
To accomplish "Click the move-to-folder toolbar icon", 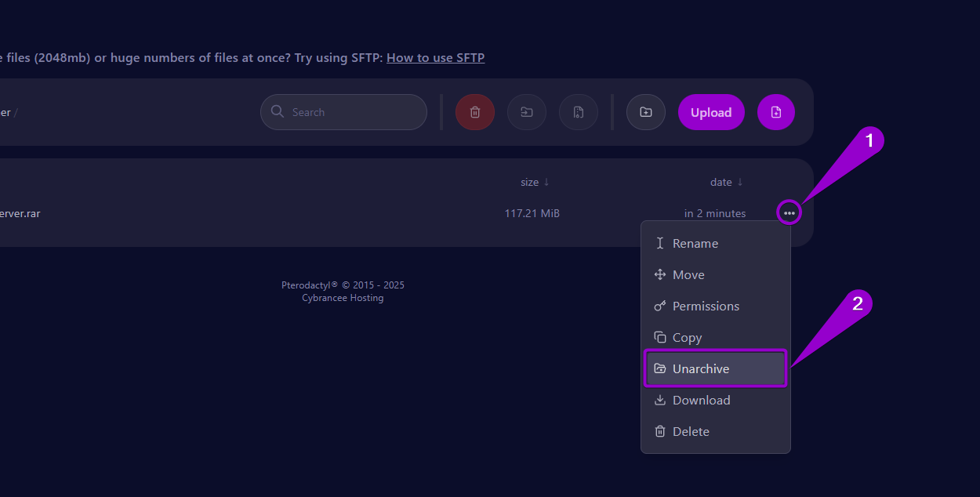I will [526, 111].
